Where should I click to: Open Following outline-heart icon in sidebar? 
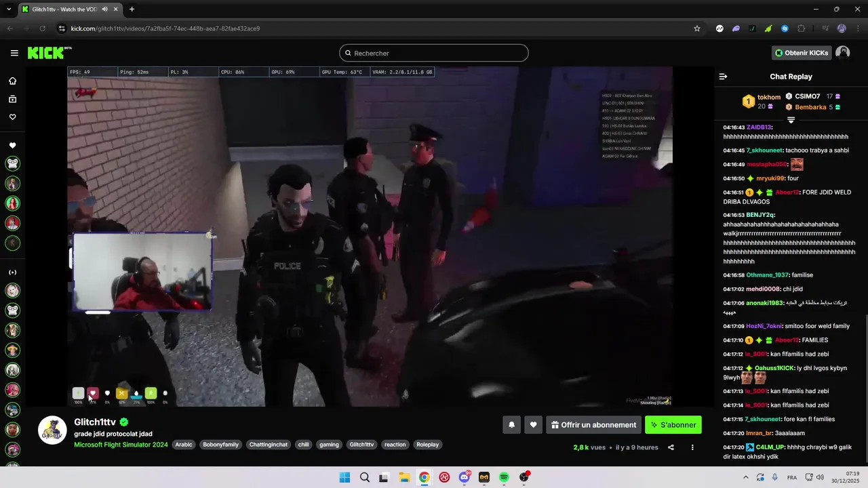[13, 117]
